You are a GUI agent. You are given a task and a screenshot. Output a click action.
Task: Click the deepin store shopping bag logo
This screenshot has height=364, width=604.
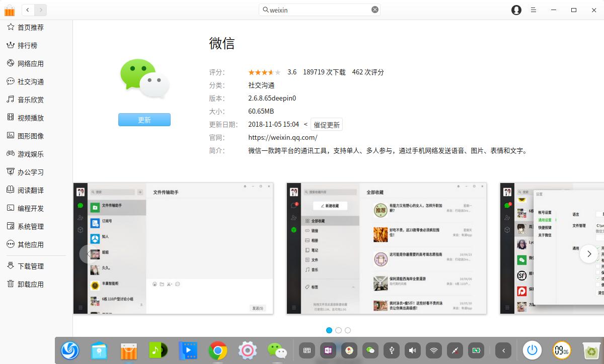pyautogui.click(x=10, y=10)
